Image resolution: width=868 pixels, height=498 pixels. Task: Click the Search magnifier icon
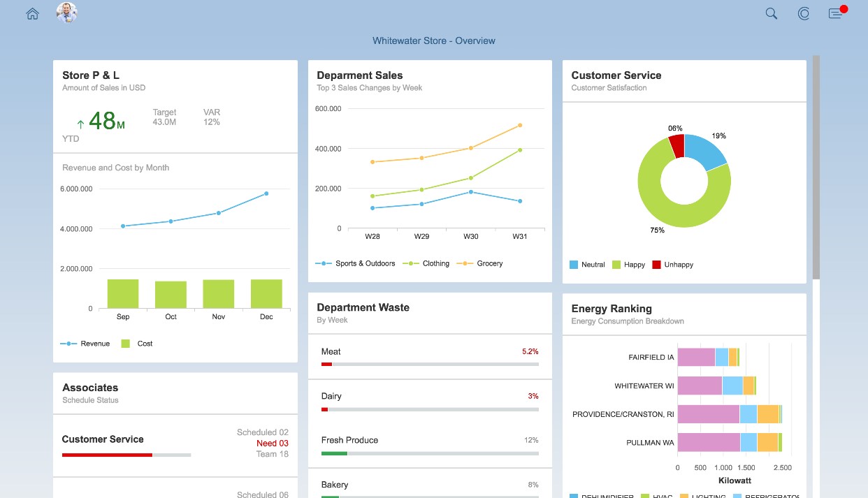point(771,14)
